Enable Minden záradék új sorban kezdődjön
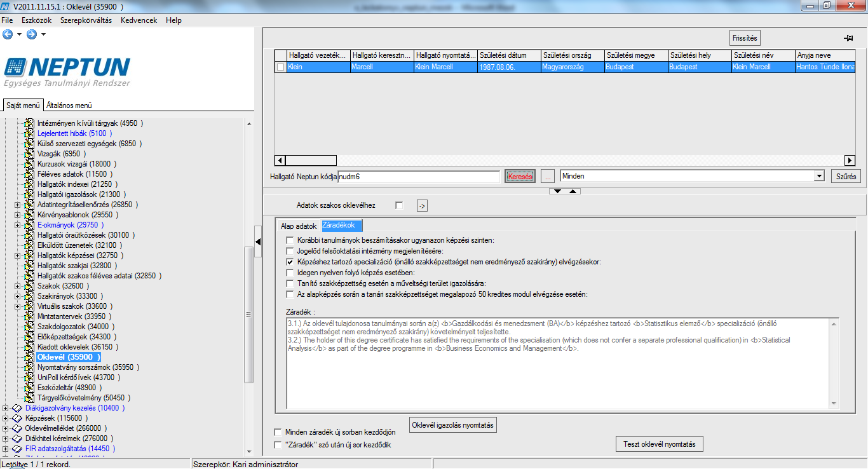The width and height of the screenshot is (868, 469). (277, 432)
